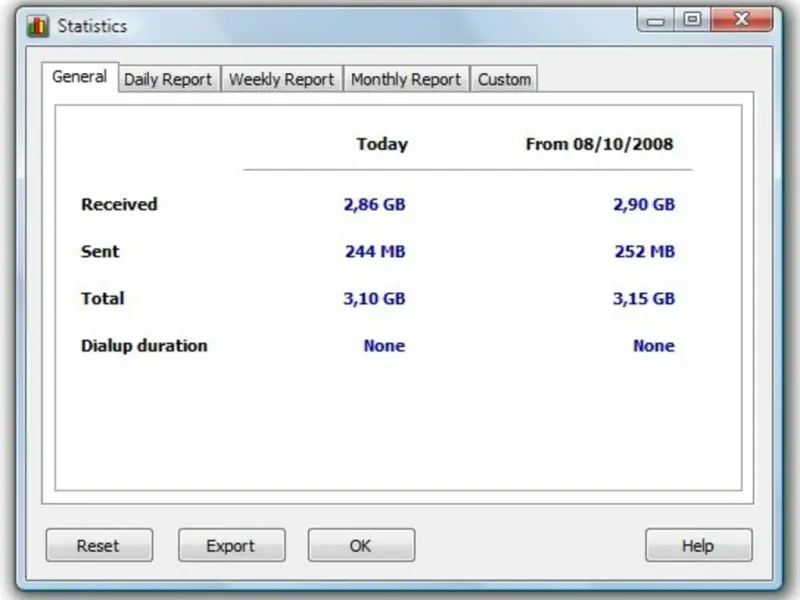Maximize the Statistics window
Screen dimensions: 800x600
[692, 20]
